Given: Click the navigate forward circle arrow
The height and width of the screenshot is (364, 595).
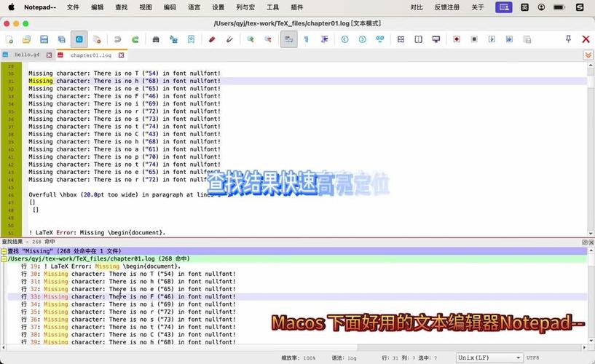Looking at the screenshot, I should pyautogui.click(x=363, y=39).
